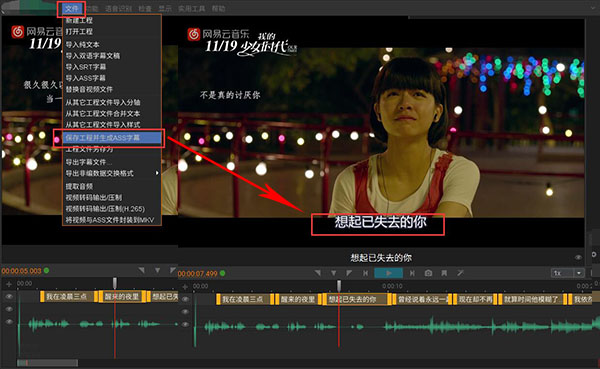Click the mark-in triangle icon, left toolbar

[142, 270]
